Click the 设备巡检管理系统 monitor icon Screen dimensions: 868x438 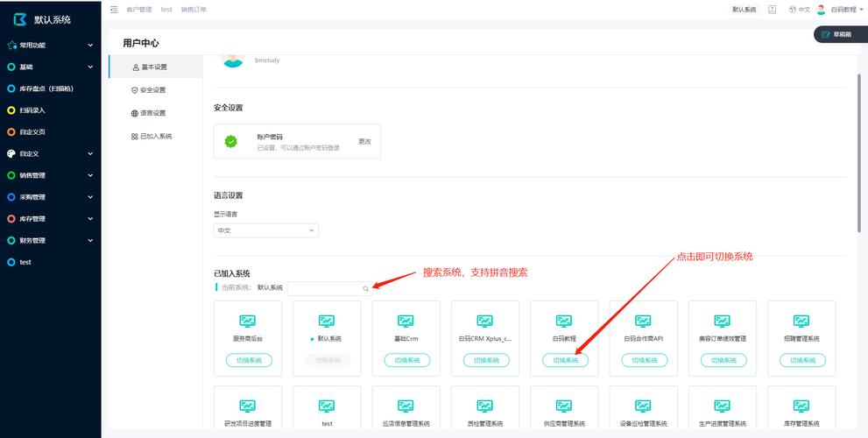pos(643,406)
